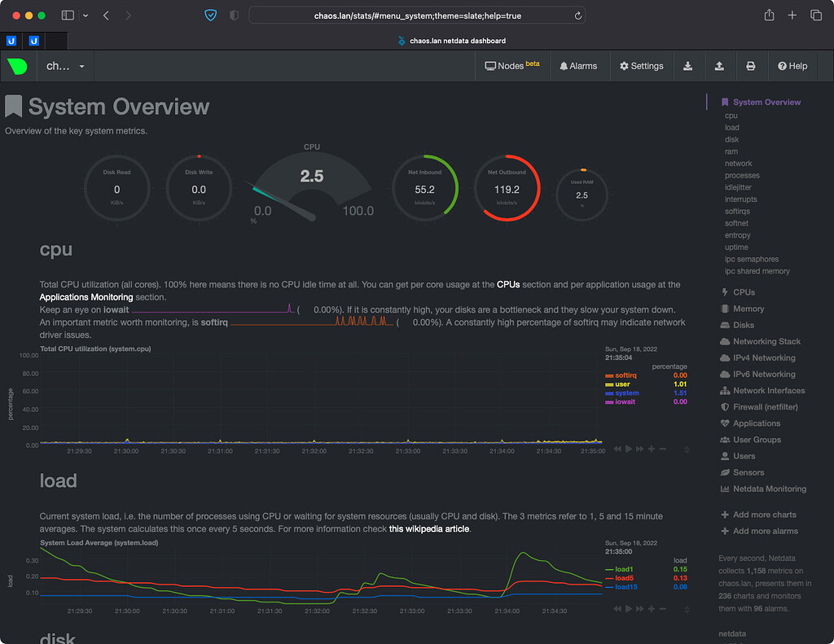Open the Alarms panel

tap(578, 66)
